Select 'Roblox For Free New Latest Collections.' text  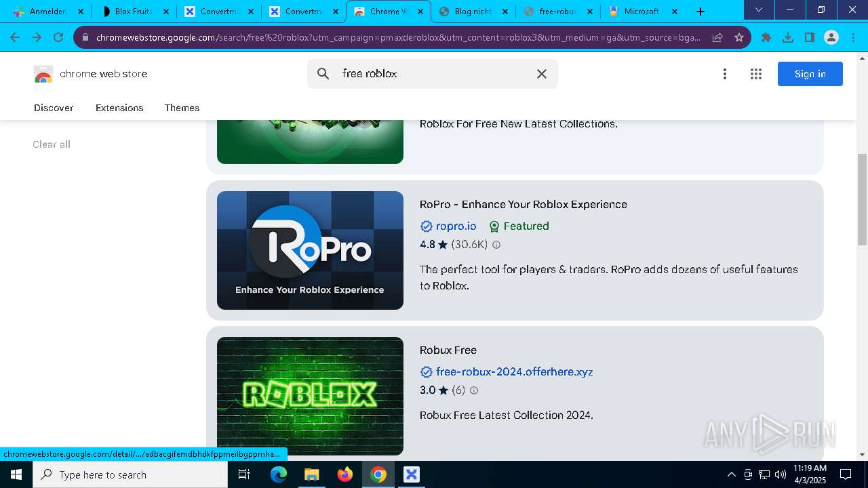519,124
